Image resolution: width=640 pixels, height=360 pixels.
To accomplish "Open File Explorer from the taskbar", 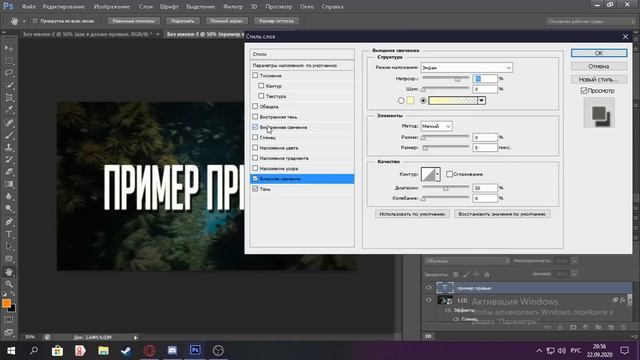I will tap(103, 350).
